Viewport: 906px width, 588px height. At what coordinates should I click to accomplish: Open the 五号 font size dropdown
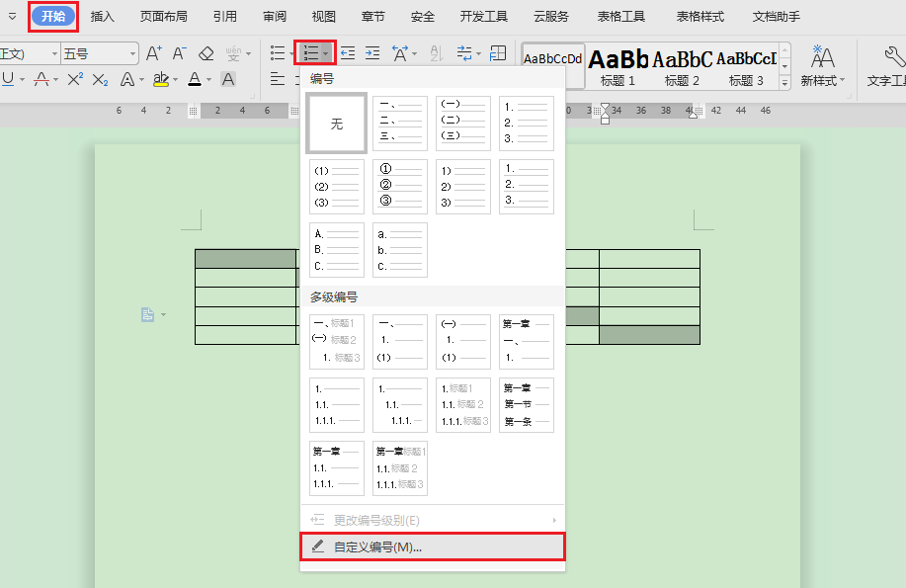(x=133, y=54)
